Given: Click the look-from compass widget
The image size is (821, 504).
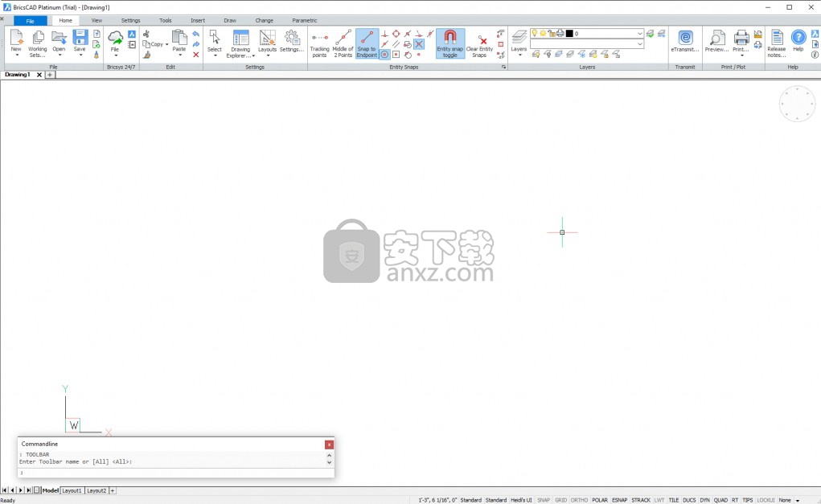Looking at the screenshot, I should coord(797,104).
